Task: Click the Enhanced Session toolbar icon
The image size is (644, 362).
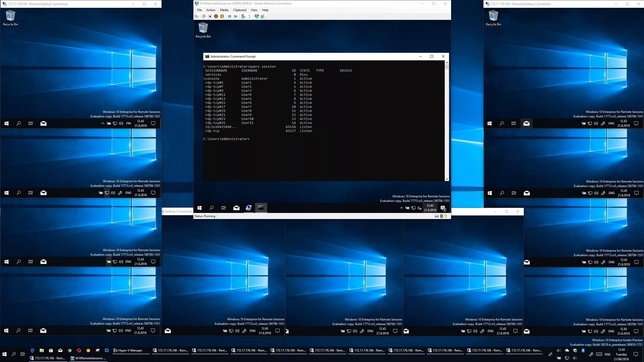Action: click(257, 16)
